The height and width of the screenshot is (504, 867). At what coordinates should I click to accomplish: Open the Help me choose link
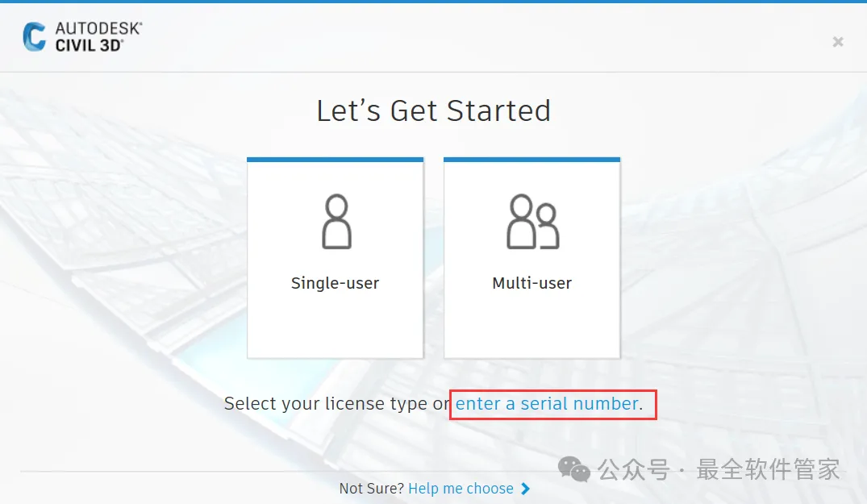(x=461, y=489)
